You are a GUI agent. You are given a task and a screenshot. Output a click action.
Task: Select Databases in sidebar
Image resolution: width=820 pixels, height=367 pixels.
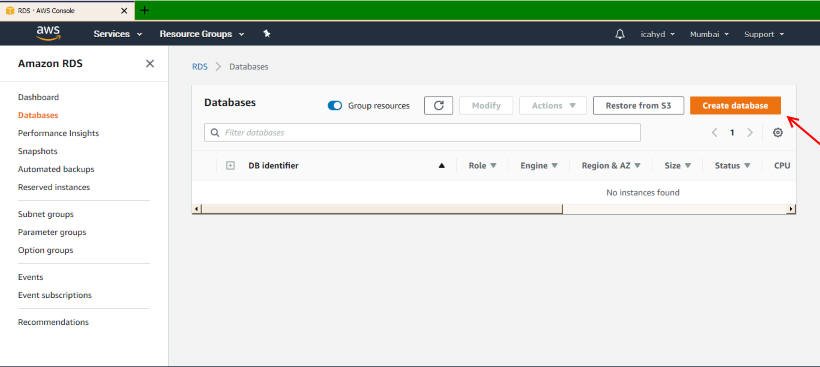38,115
